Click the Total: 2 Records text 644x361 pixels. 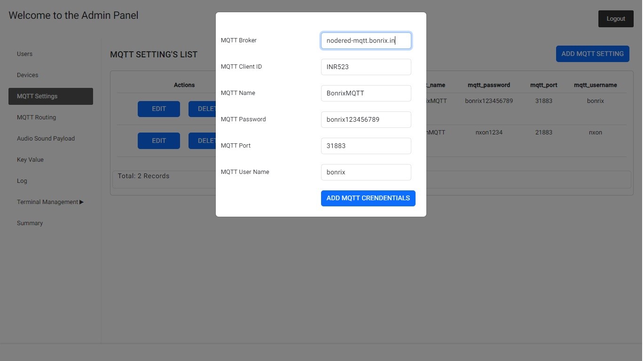pos(143,176)
